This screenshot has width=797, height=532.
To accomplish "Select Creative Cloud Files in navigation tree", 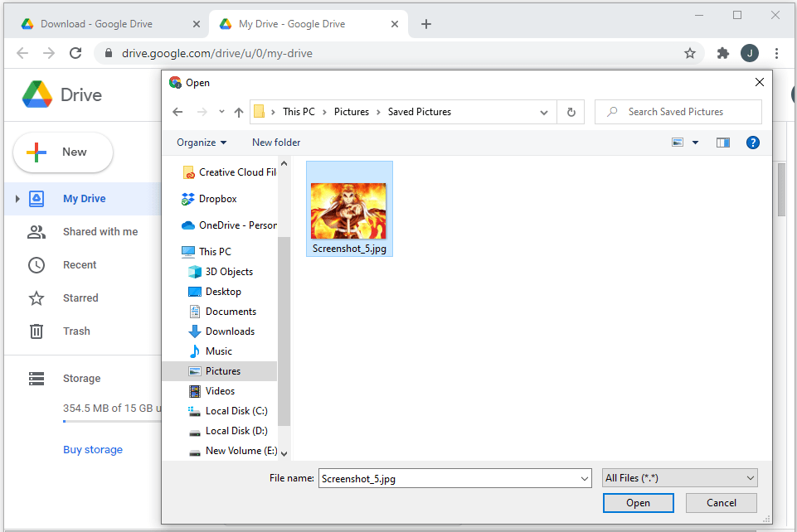I will click(x=229, y=172).
